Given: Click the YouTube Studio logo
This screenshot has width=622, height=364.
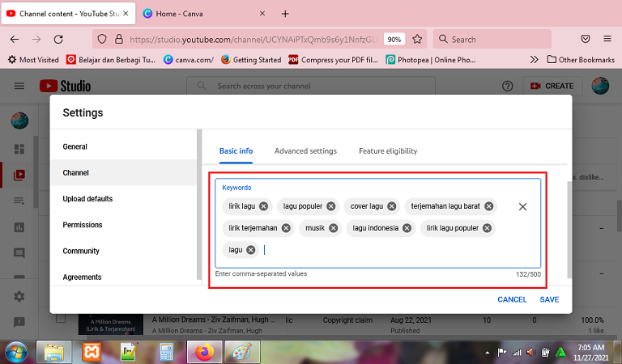Looking at the screenshot, I should (x=66, y=86).
